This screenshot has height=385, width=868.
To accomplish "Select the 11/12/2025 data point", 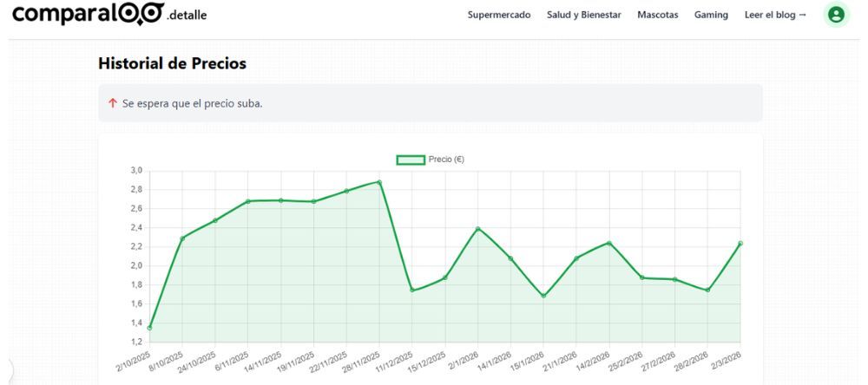I will click(412, 290).
